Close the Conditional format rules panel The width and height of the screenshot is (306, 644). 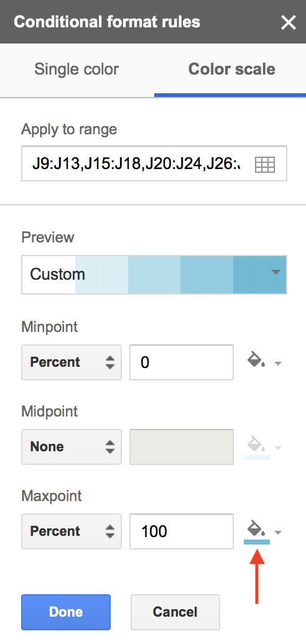[289, 22]
